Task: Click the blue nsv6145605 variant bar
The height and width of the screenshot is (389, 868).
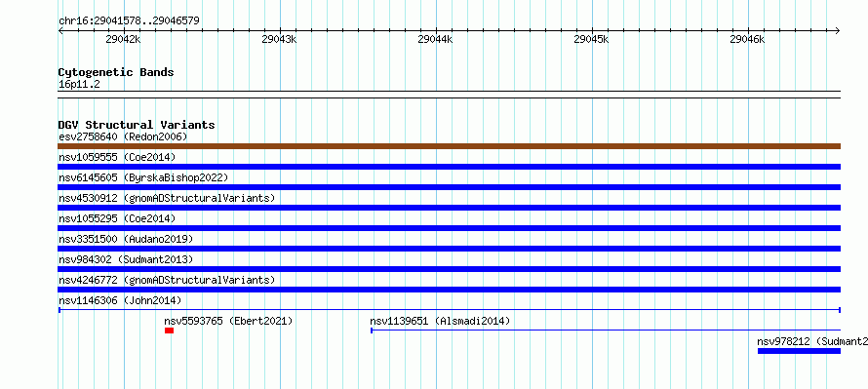Action: click(x=449, y=187)
